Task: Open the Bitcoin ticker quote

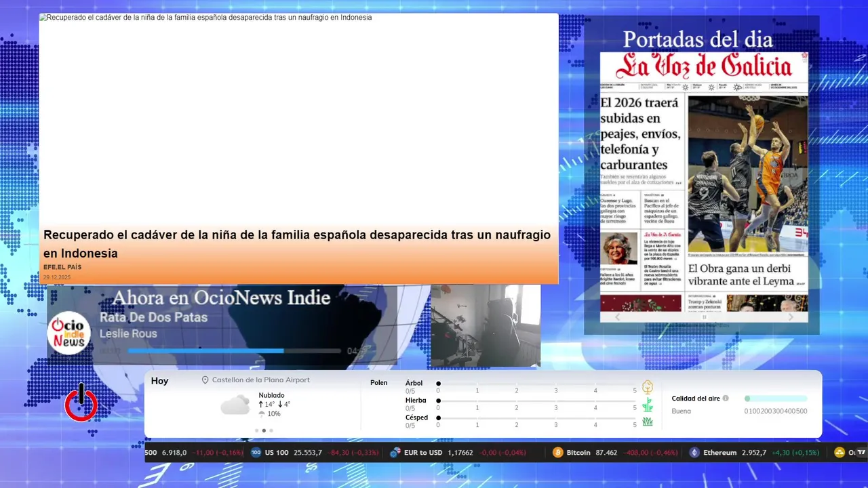Action: coord(615,453)
